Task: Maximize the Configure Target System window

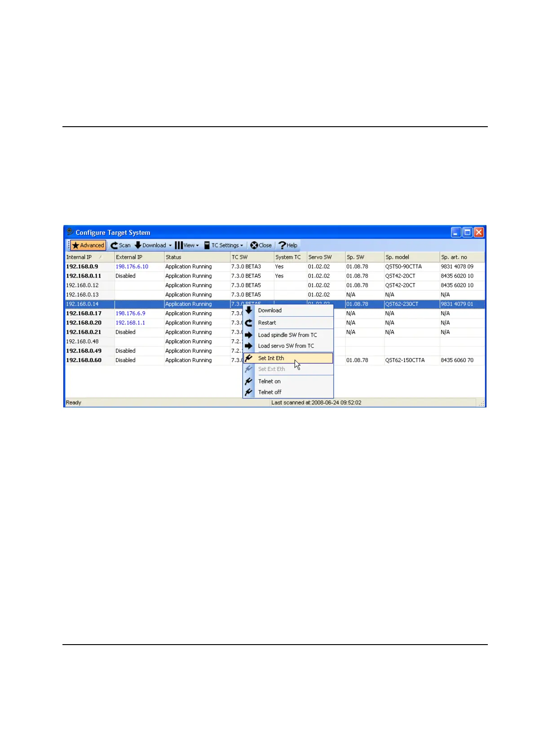Action: click(468, 232)
